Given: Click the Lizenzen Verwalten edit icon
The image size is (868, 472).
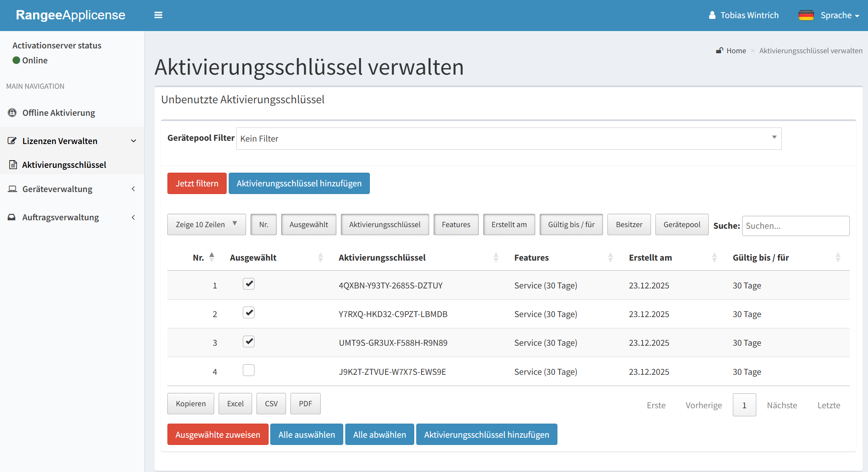Looking at the screenshot, I should 12,141.
